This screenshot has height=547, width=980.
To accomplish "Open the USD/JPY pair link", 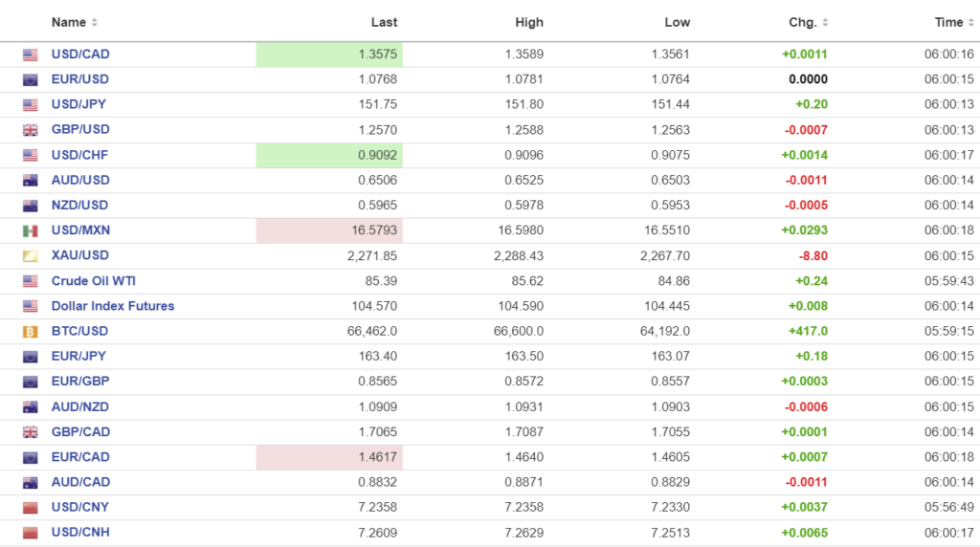I will click(79, 104).
